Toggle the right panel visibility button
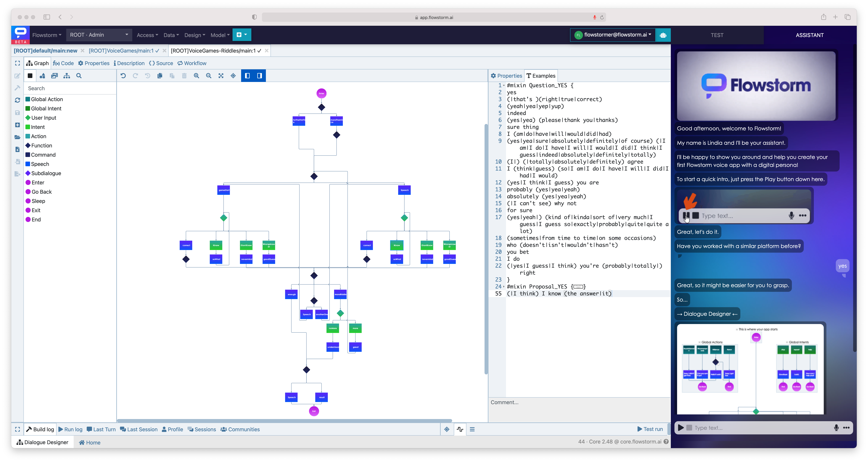The image size is (868, 462). tap(259, 76)
